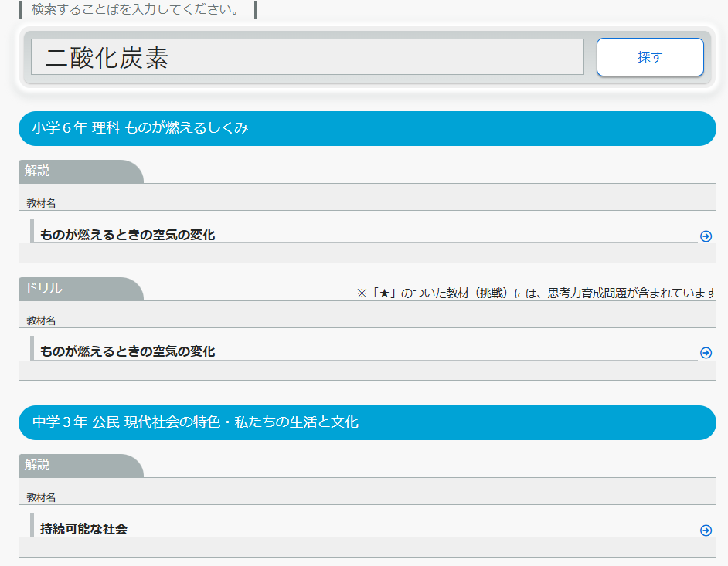Click the arrow icon in the ドリル row

(x=705, y=353)
